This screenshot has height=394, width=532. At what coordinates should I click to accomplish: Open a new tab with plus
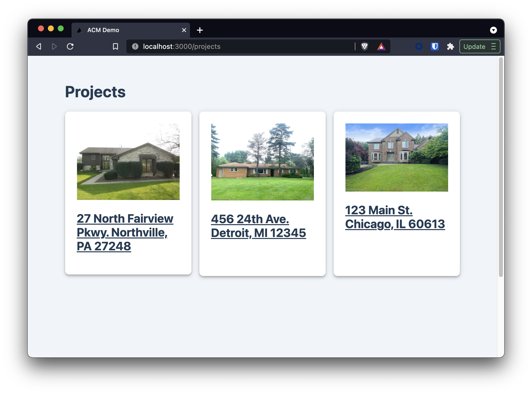[x=200, y=30]
